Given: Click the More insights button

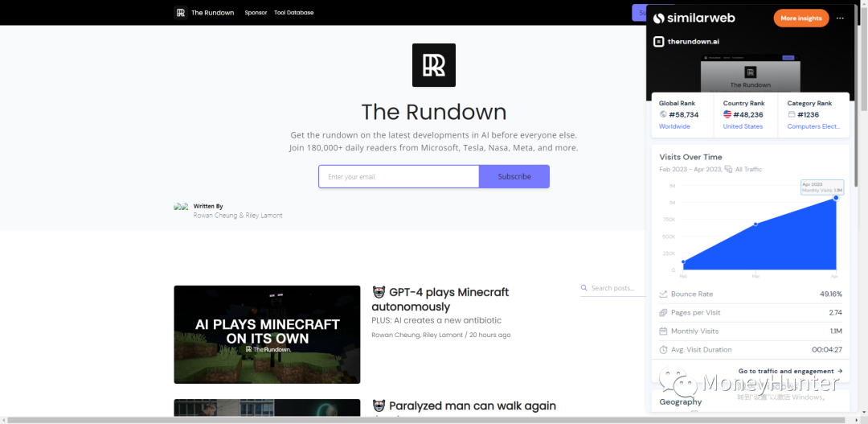Looking at the screenshot, I should 801,19.
